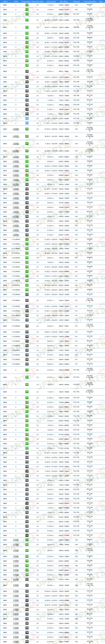105x644 pixels.
Task: Select diesel icon in 3 Gran Turismo 160kW / 218KM row
Action: coord(27,198)
